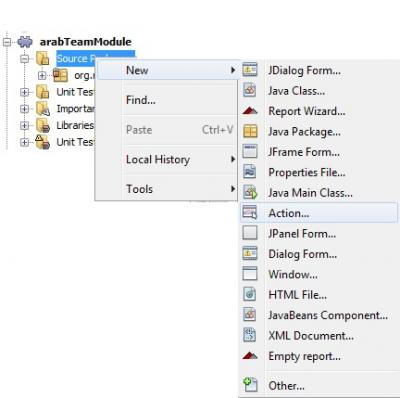
Task: Expand the Libraries node
Action: pos(24,126)
